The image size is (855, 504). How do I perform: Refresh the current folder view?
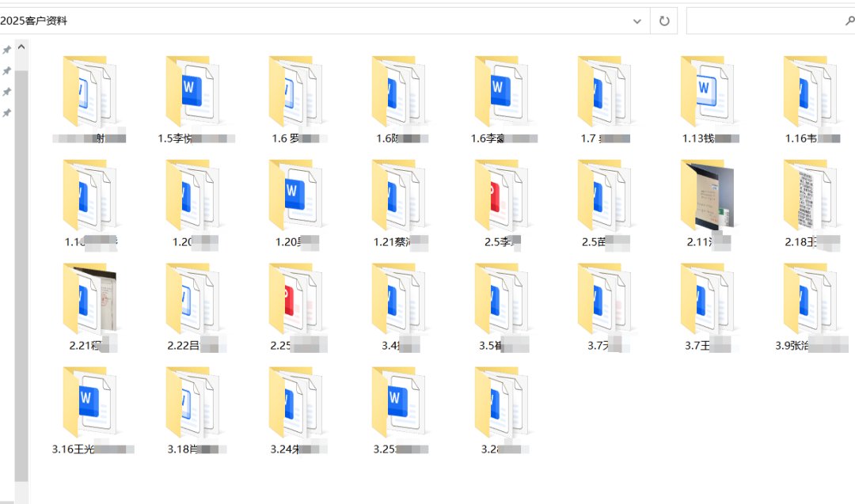[664, 21]
